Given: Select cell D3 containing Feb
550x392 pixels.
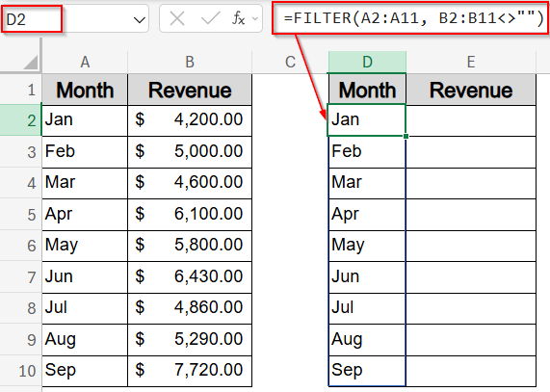Looking at the screenshot, I should [367, 152].
